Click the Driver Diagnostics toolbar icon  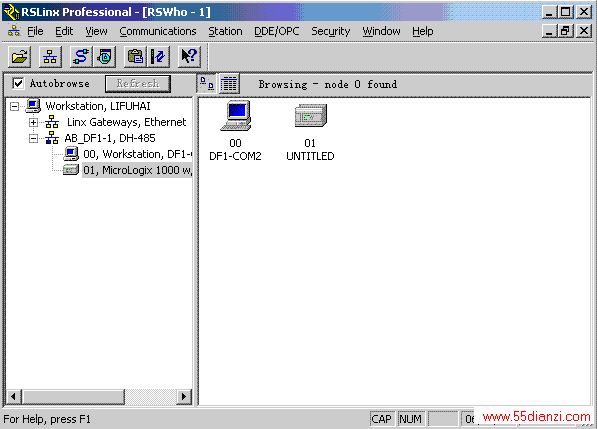(105, 57)
